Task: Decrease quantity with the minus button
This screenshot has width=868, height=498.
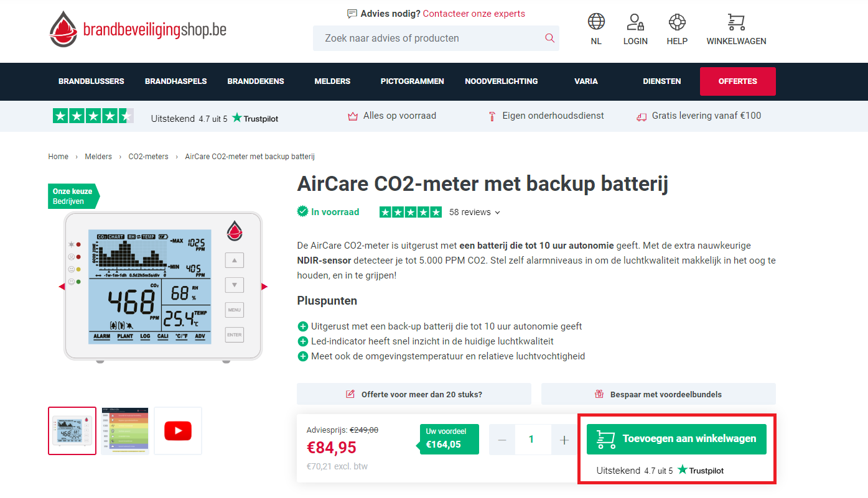Action: 502,440
